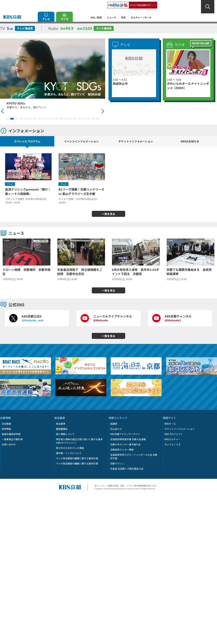Open the ニュース nav menu item
Image resolution: width=217 pixels, height=644 pixels.
coord(111,18)
